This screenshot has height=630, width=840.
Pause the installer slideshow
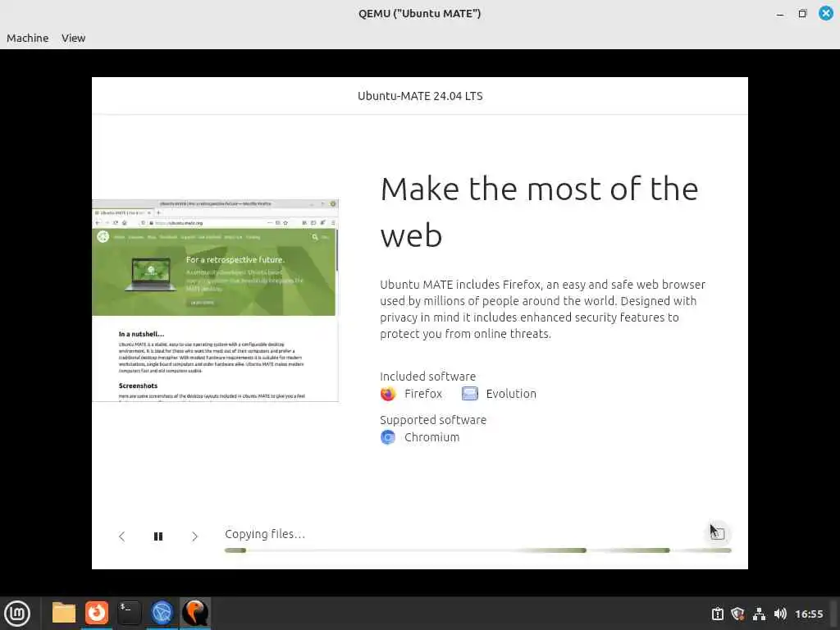click(158, 536)
